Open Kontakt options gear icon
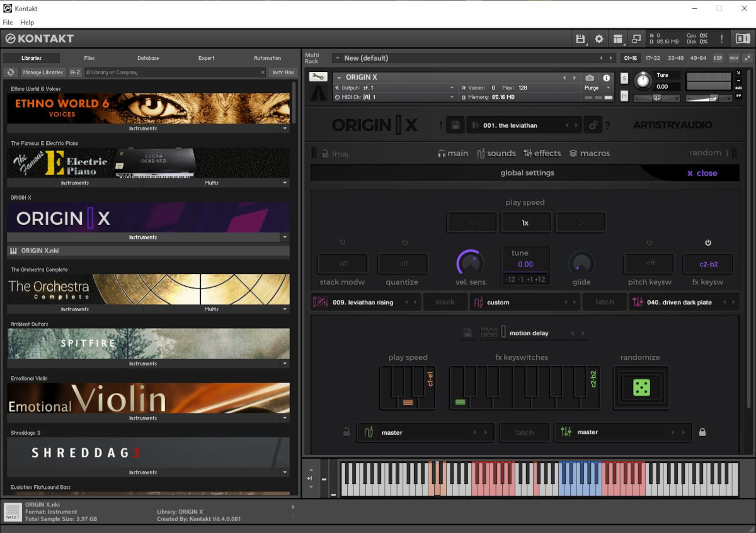 pyautogui.click(x=599, y=38)
